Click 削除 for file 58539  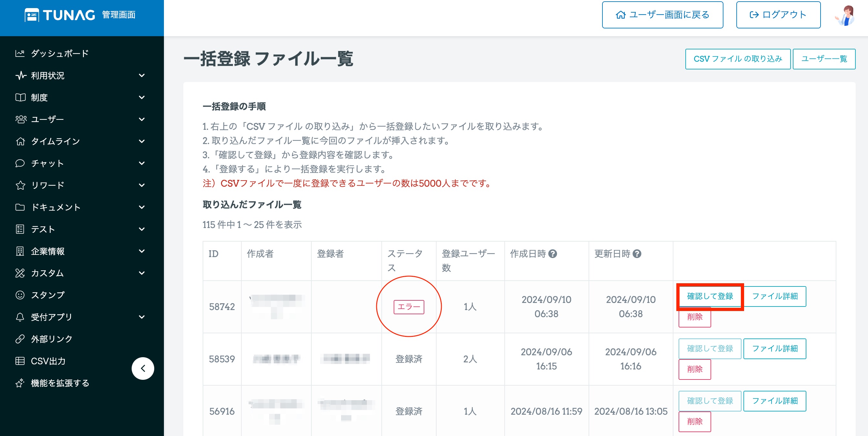[694, 369]
